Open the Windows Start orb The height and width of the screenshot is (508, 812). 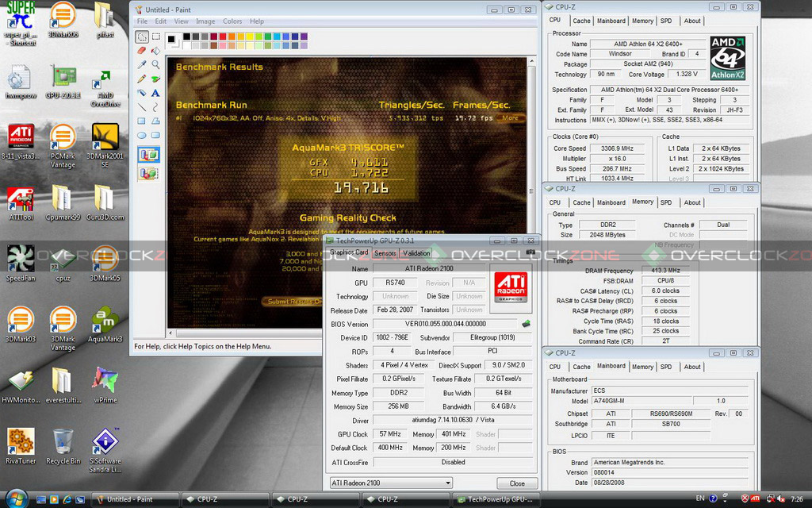[x=17, y=498]
